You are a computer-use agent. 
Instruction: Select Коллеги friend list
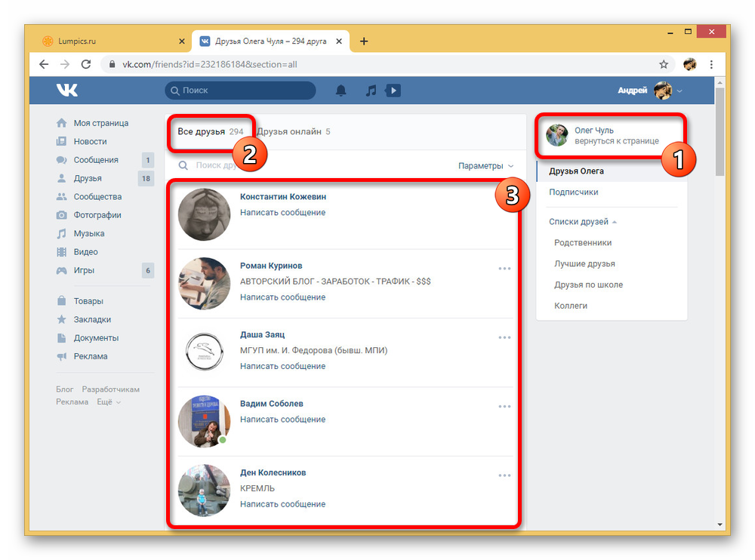coord(571,306)
